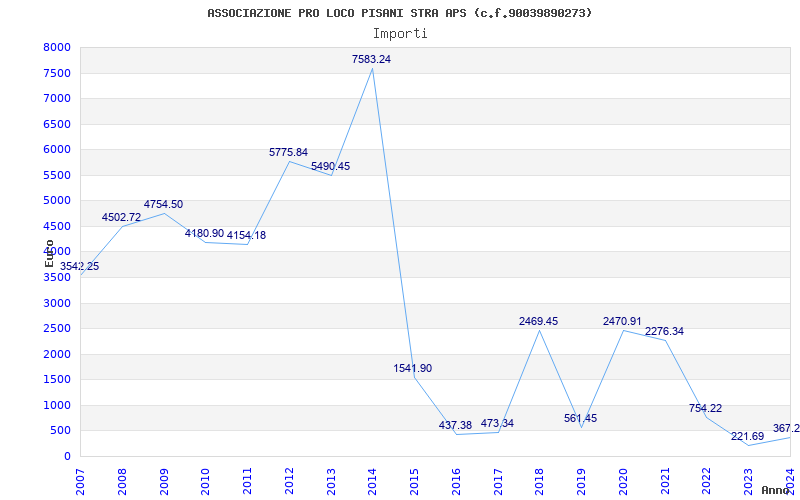Click the 2500 y-axis tick label
Screen dimensions: 800x500
tap(57, 329)
